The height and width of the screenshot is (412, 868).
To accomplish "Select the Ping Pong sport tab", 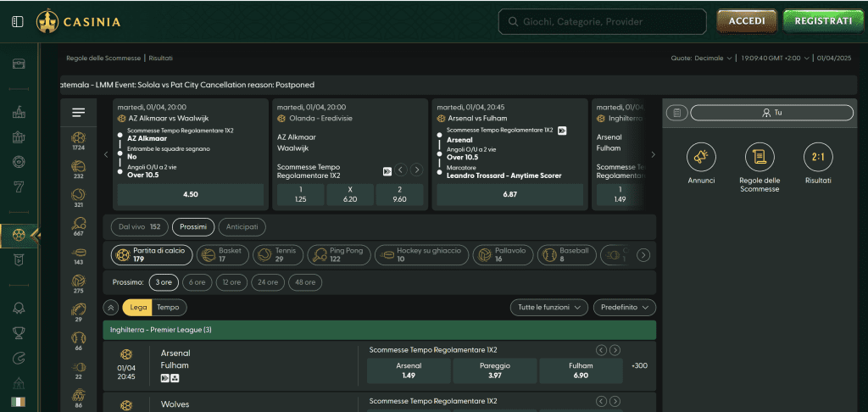I will coord(339,254).
